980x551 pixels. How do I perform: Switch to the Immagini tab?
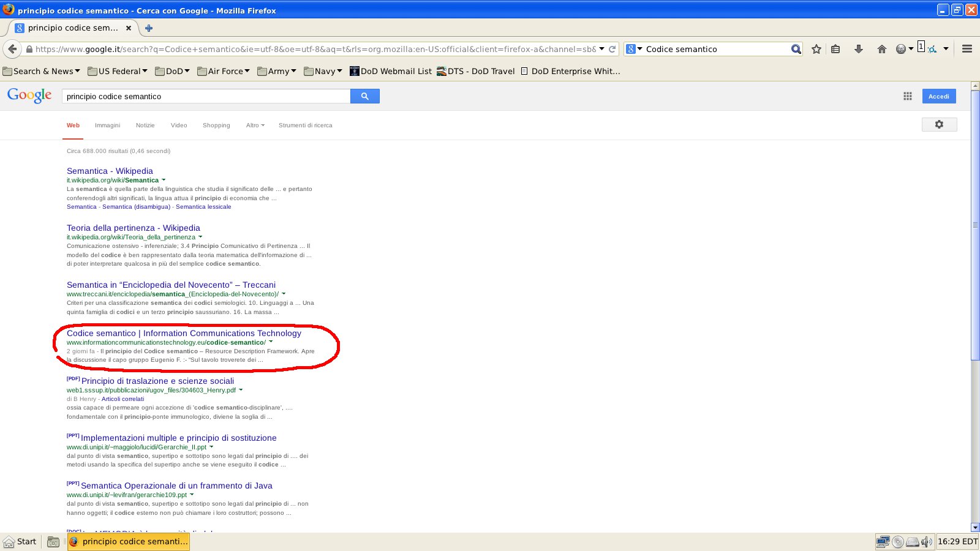[x=107, y=126]
